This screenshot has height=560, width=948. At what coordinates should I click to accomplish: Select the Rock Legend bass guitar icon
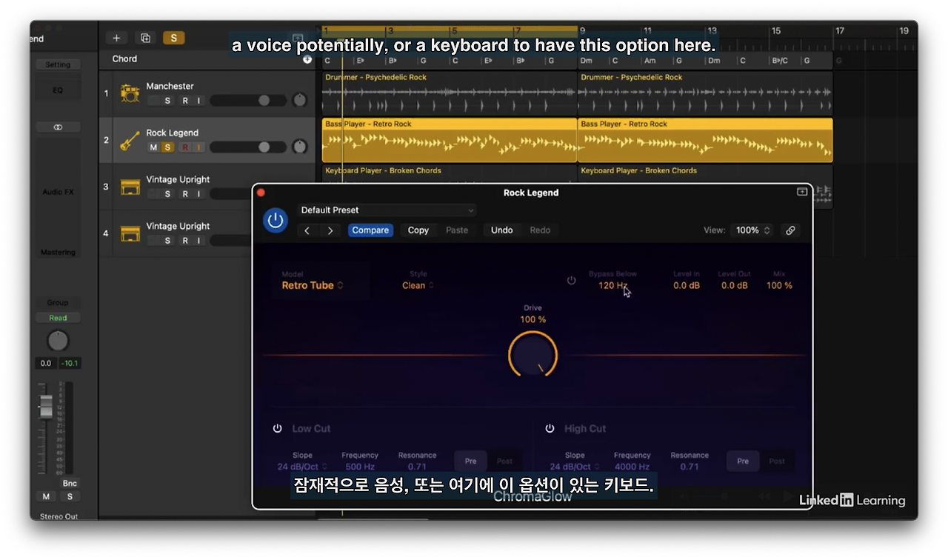pos(130,140)
